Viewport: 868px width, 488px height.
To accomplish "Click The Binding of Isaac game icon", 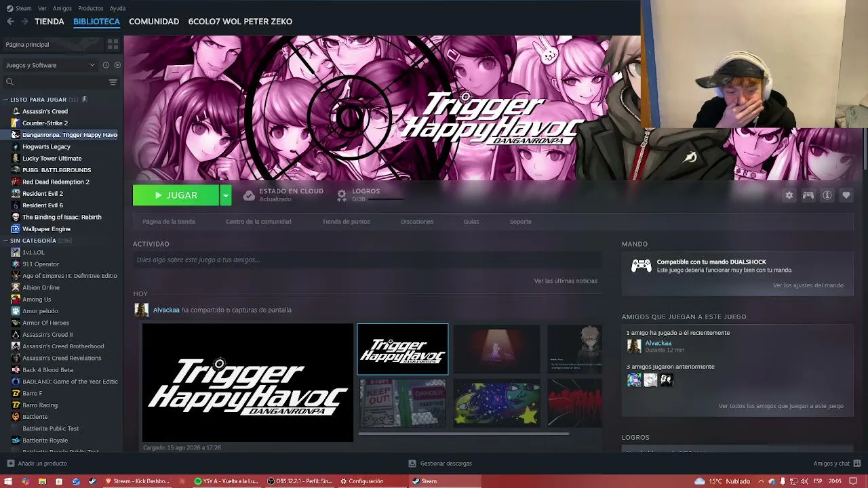I will click(x=16, y=217).
